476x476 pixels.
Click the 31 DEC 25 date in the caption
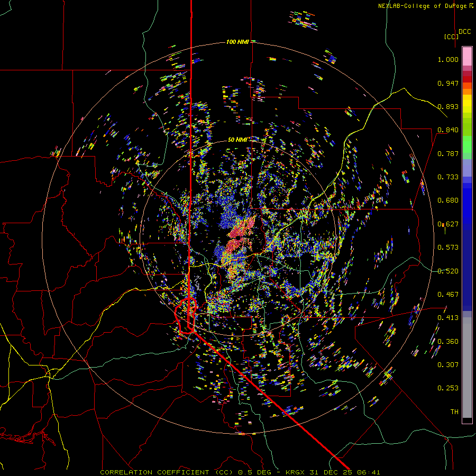331,472
